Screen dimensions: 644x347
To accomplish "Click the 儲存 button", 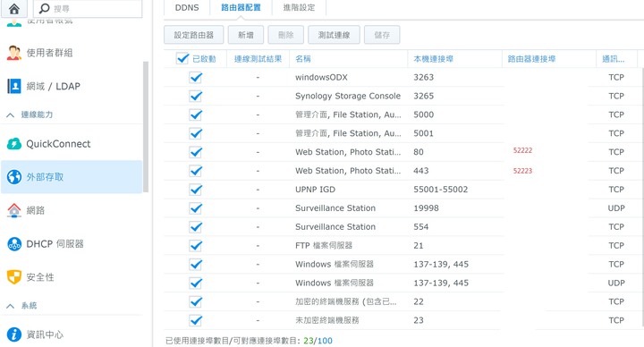I will point(382,35).
